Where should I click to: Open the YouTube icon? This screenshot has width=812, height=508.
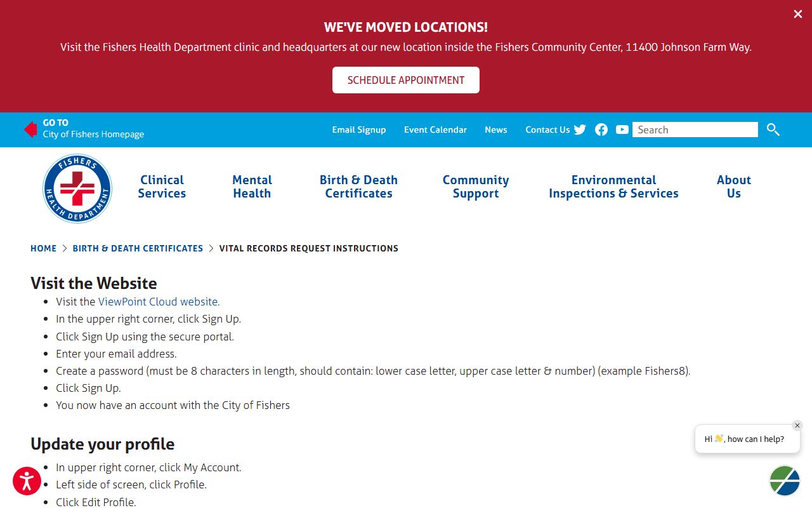tap(622, 130)
